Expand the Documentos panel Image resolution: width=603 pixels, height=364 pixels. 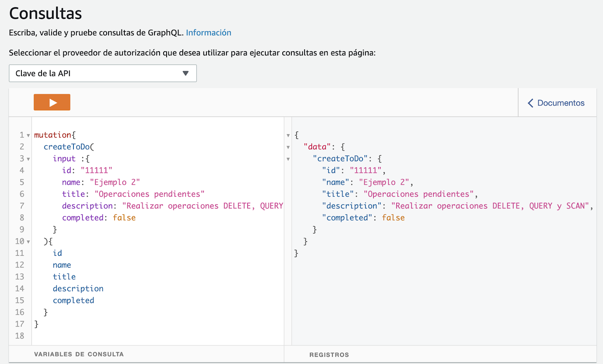pos(556,103)
